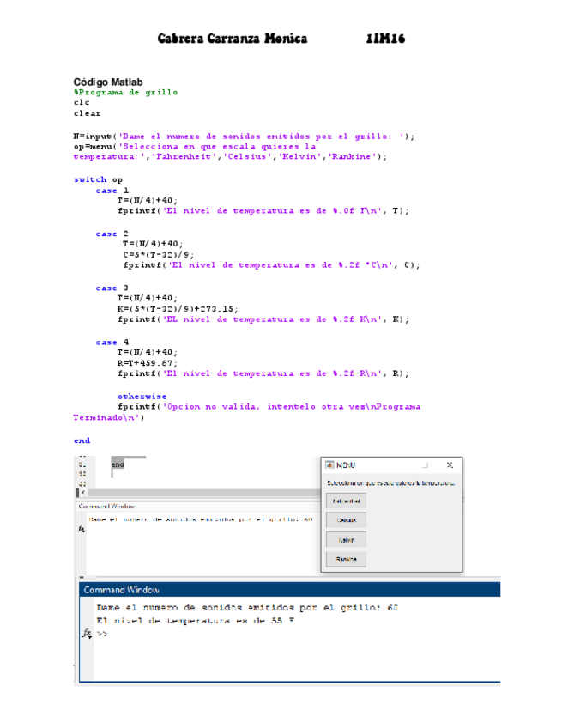The height and width of the screenshot is (728, 562).
Task: Click fx icon in the upper Command Window
Action: (x=82, y=531)
